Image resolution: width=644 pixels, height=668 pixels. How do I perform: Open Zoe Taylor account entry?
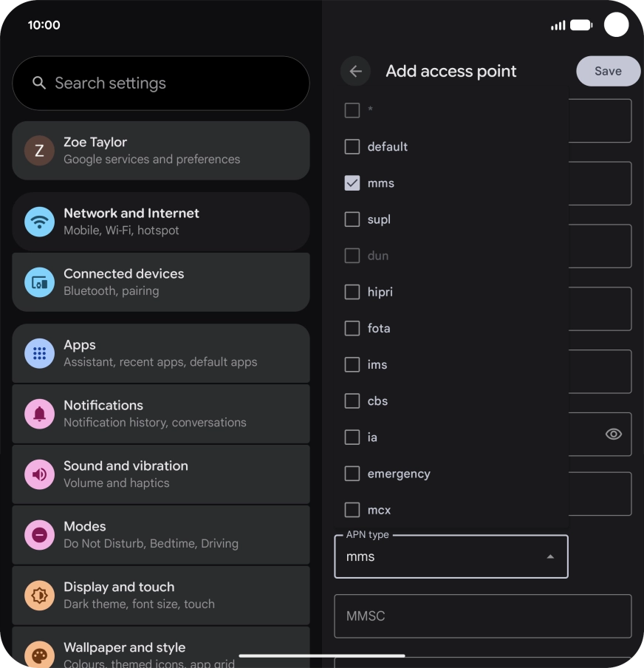tap(161, 151)
